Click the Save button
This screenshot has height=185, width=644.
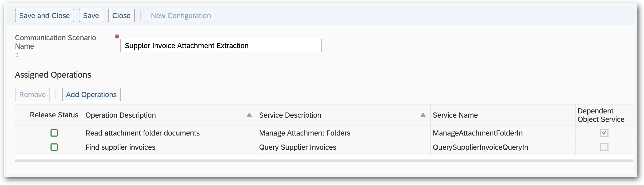pyautogui.click(x=91, y=15)
